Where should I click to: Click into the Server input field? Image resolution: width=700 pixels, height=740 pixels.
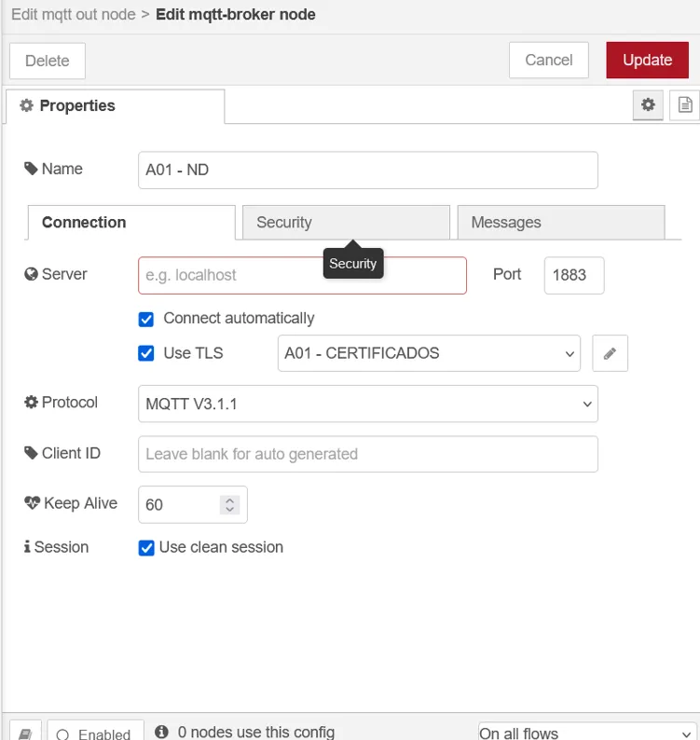pos(302,276)
